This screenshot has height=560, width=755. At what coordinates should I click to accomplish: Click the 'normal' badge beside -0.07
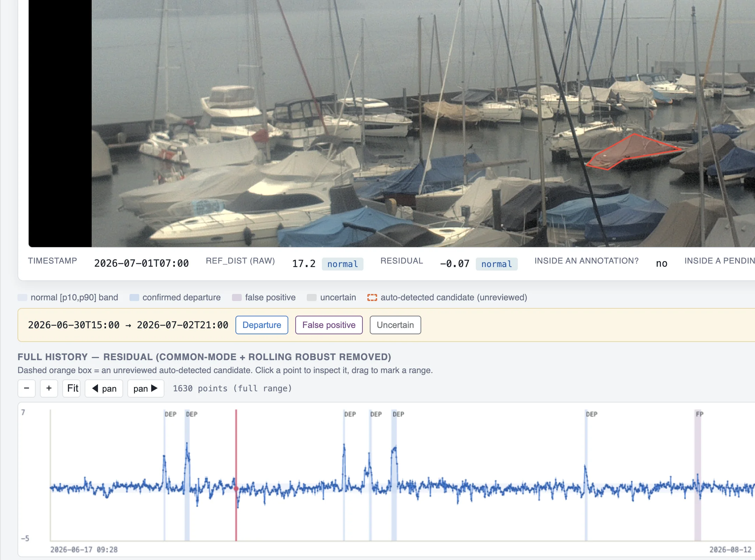click(496, 264)
